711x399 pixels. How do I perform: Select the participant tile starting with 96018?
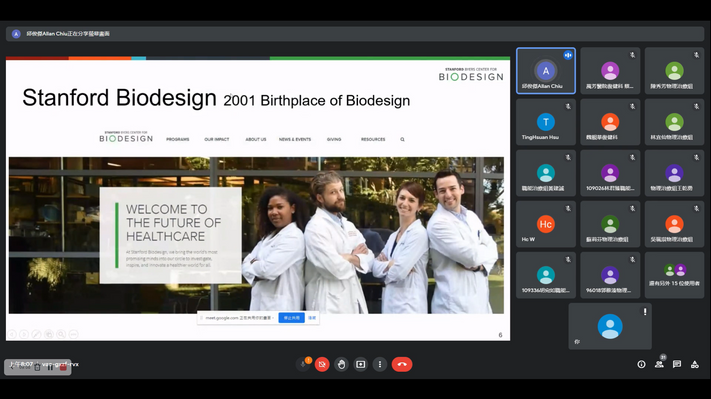pyautogui.click(x=610, y=275)
